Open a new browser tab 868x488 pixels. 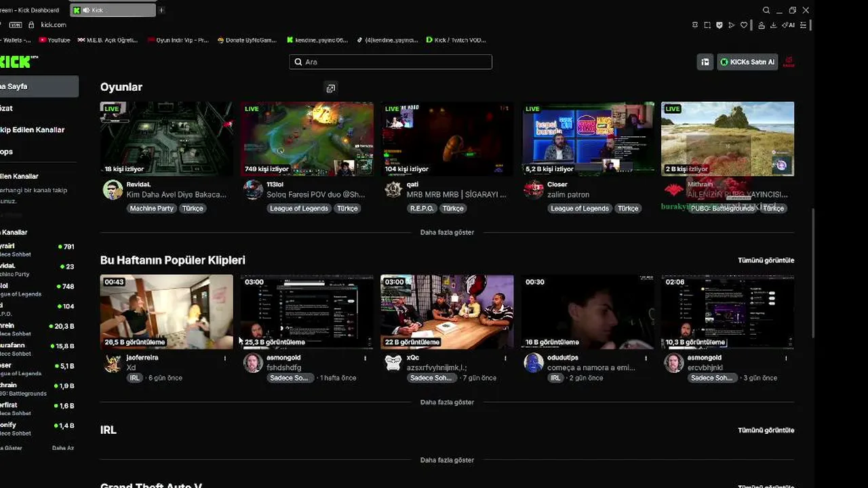(161, 10)
